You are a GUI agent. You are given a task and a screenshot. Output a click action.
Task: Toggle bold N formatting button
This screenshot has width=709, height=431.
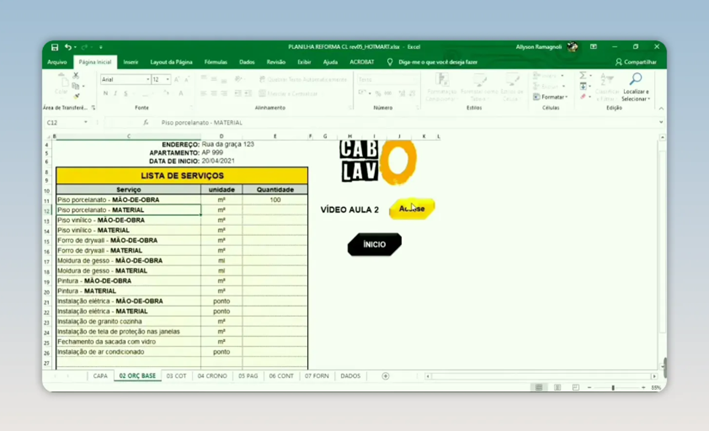[105, 94]
